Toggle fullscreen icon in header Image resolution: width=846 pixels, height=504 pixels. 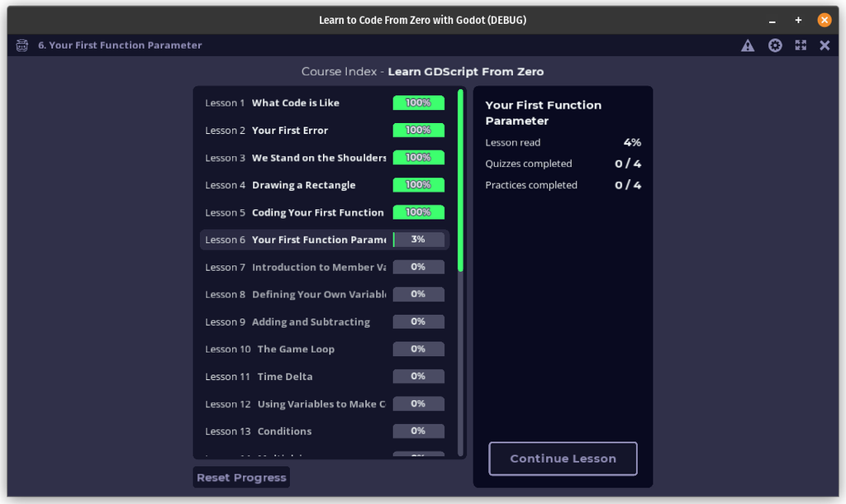point(801,45)
